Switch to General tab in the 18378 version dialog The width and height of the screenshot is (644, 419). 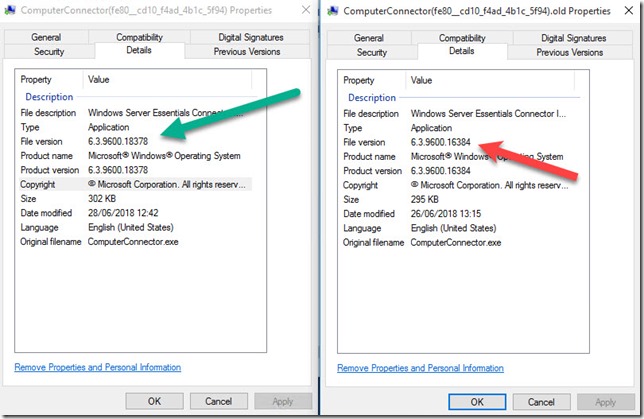[x=46, y=37]
